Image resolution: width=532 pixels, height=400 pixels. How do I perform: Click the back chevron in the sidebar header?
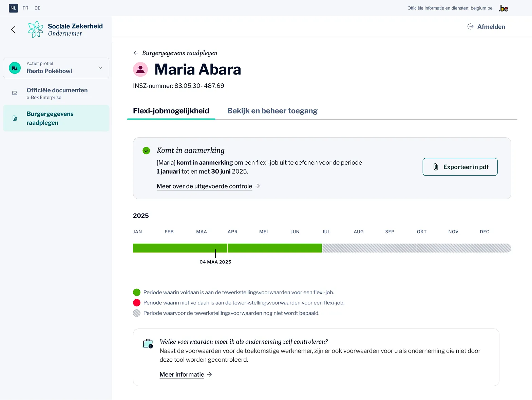tap(13, 30)
